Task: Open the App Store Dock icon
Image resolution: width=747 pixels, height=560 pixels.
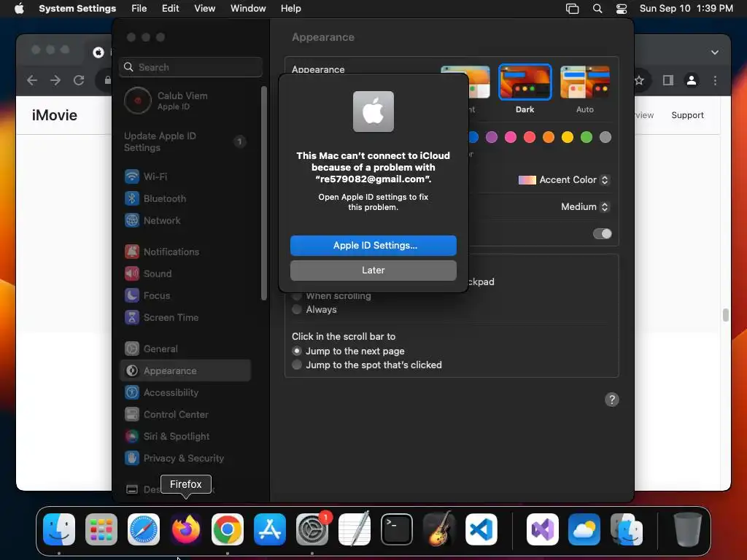Action: pyautogui.click(x=270, y=529)
